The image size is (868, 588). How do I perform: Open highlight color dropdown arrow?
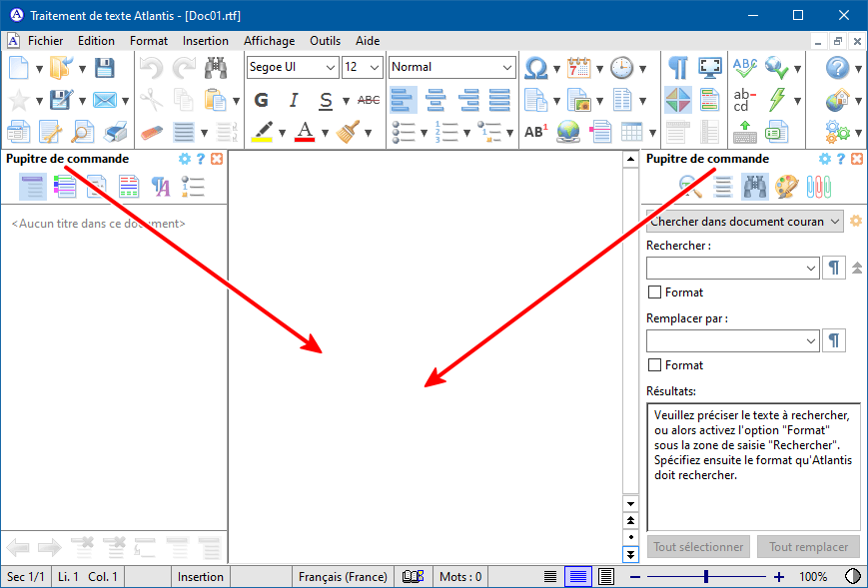click(283, 134)
